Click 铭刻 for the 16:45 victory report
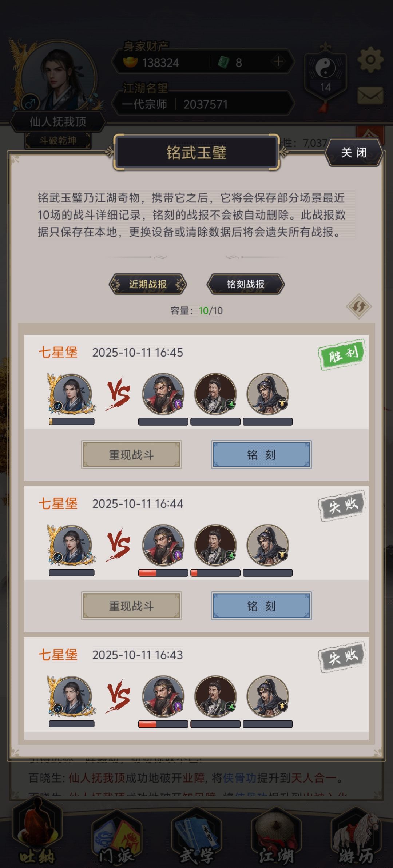393x868 pixels. click(x=261, y=455)
